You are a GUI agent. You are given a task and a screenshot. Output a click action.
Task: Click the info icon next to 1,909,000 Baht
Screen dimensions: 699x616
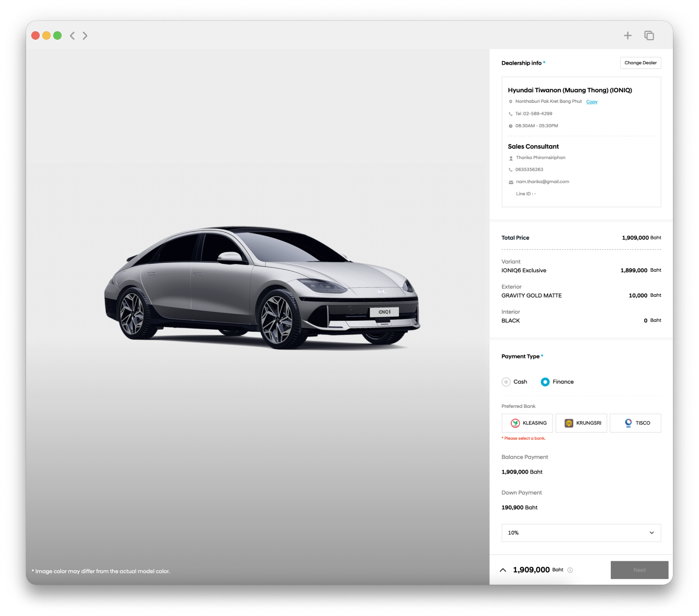[x=570, y=570]
